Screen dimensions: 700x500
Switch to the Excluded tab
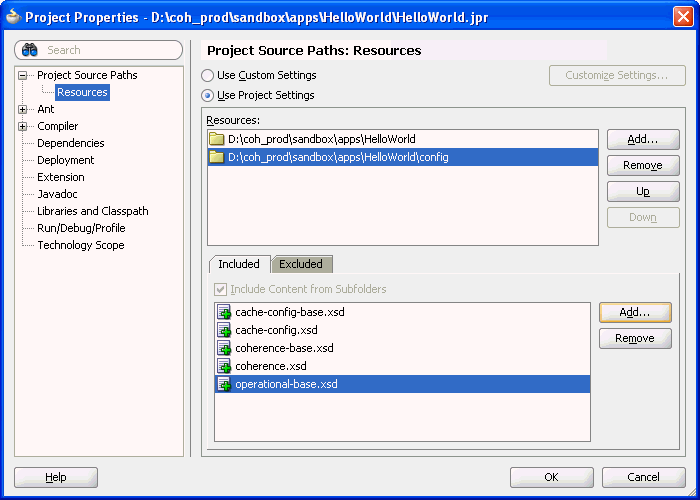click(301, 264)
